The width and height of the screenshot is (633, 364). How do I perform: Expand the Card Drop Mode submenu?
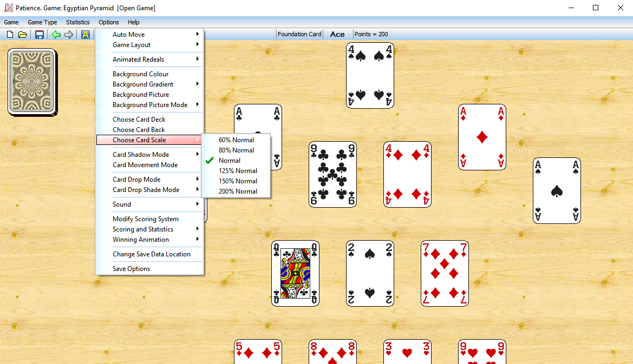tap(149, 179)
